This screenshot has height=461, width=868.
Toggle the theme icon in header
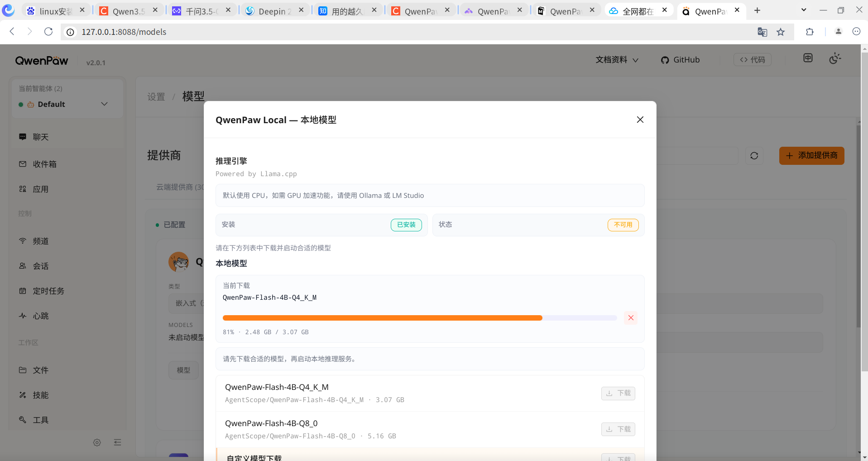pyautogui.click(x=835, y=58)
